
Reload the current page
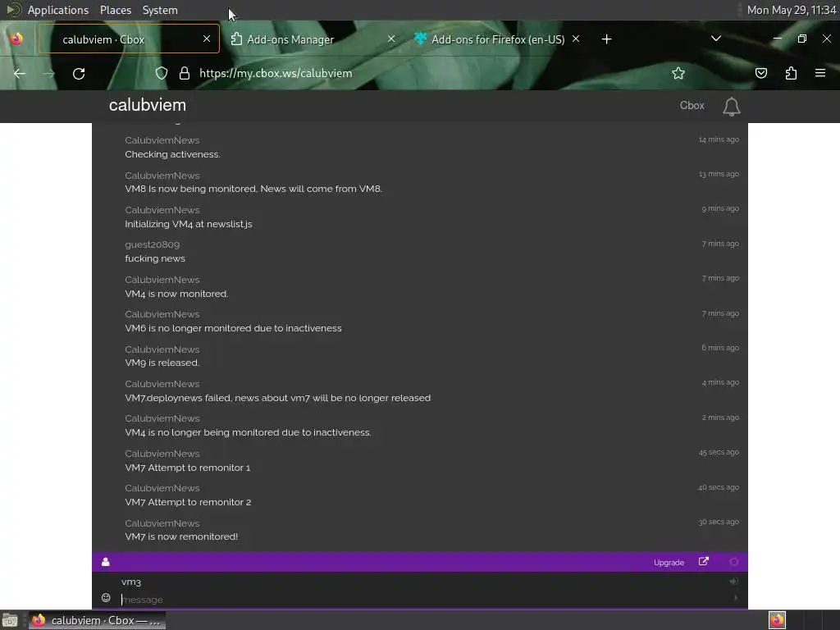(x=79, y=73)
